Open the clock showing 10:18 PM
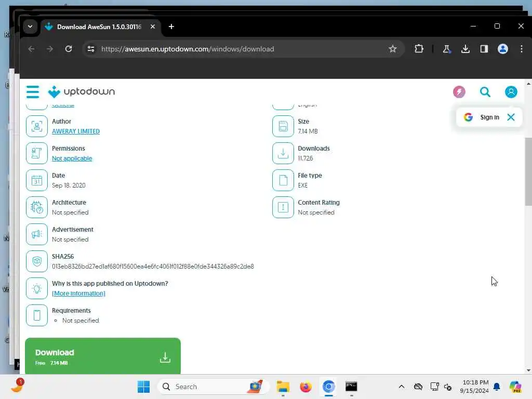The image size is (532, 399). (474, 387)
